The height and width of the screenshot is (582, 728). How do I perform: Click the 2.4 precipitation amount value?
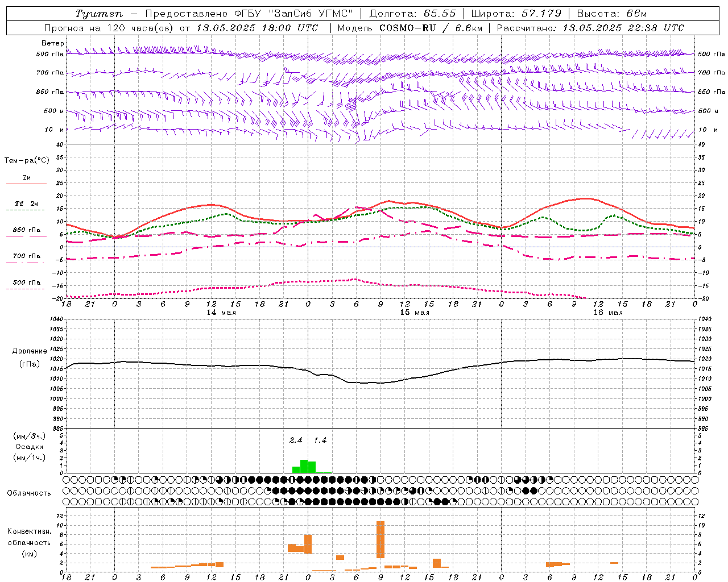[x=296, y=440]
